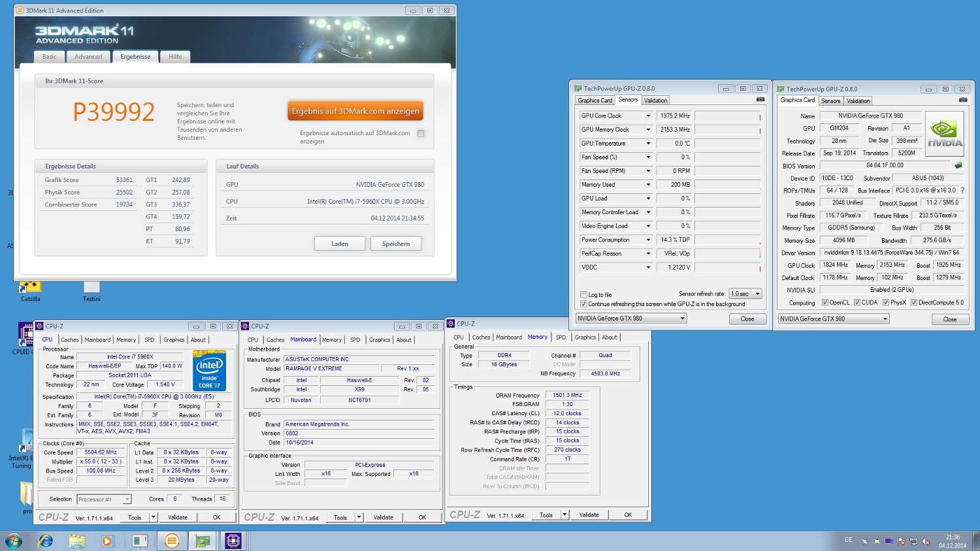
Task: Open About tab in CPU-Z Memory window
Action: pyautogui.click(x=610, y=338)
